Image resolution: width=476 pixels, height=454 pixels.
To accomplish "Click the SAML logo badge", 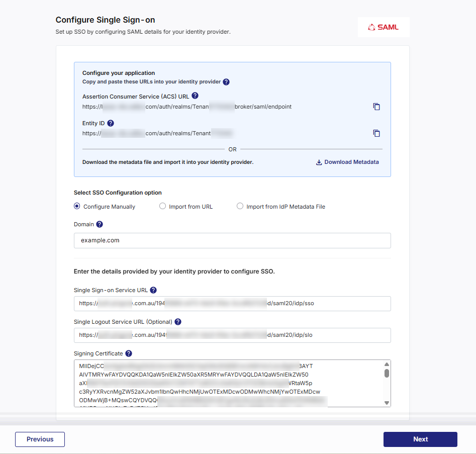I will (384, 27).
